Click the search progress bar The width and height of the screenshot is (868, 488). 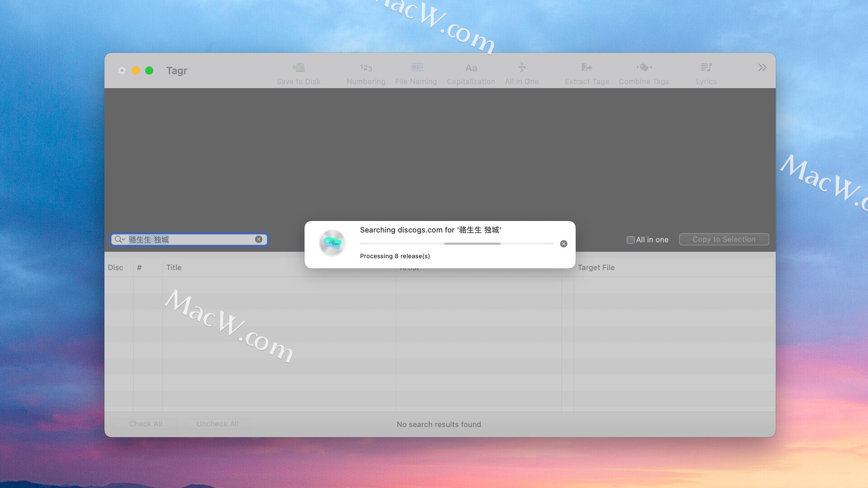[x=457, y=244]
